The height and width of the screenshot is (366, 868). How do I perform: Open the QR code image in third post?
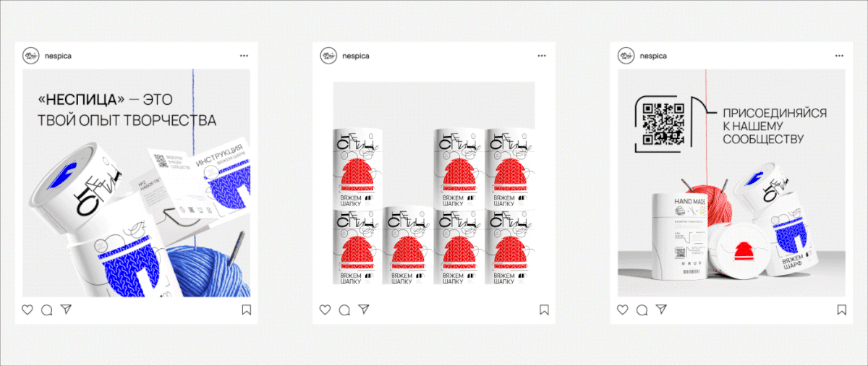click(x=663, y=124)
